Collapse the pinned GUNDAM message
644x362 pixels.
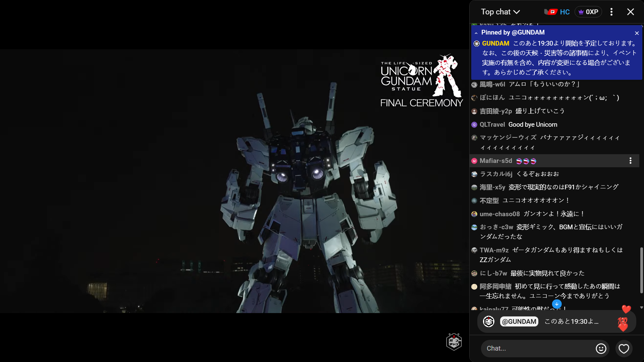476,33
